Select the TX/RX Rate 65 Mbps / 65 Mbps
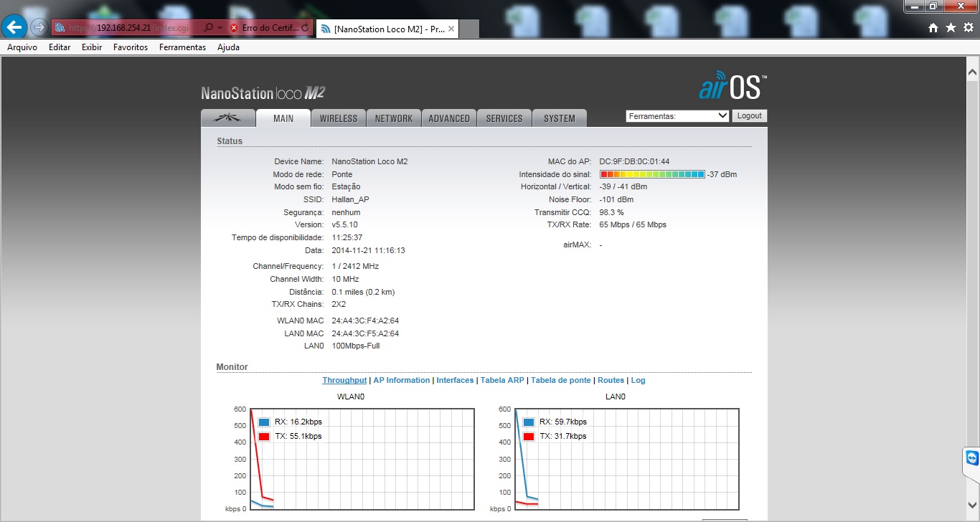 click(x=633, y=224)
